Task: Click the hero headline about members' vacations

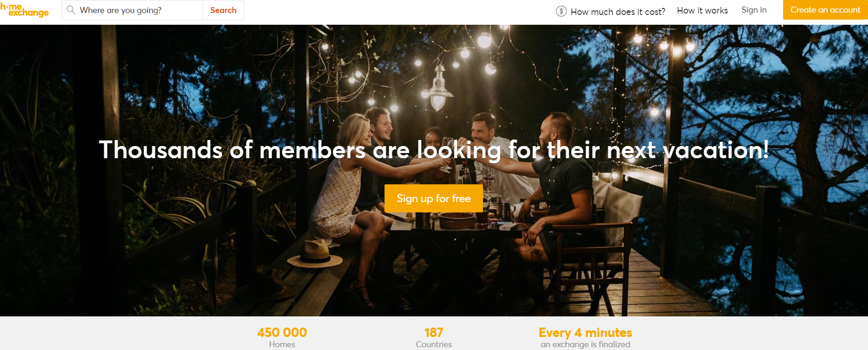Action: click(434, 150)
